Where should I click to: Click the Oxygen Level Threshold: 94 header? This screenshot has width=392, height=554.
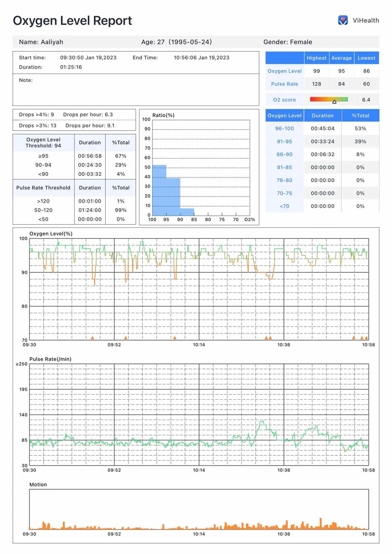coord(43,143)
